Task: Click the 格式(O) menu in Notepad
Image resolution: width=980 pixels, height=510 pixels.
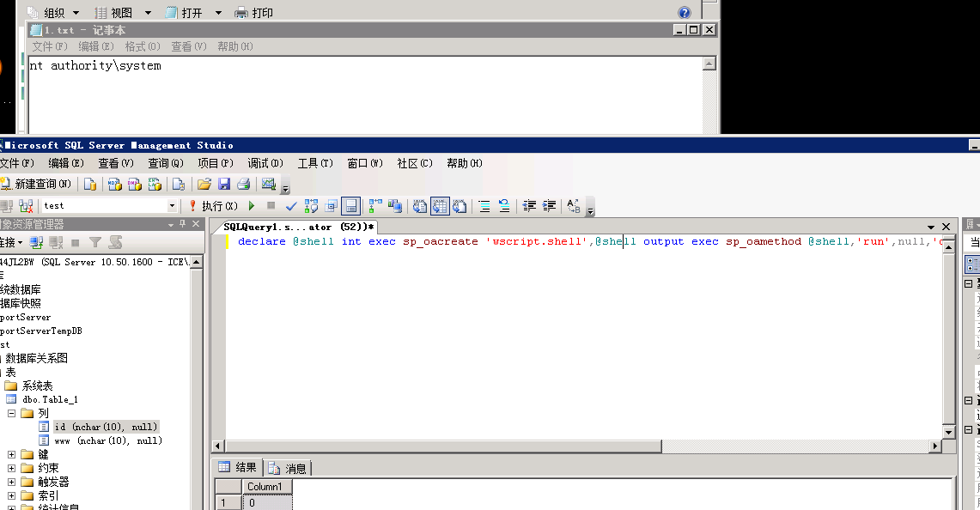Action: 143,46
